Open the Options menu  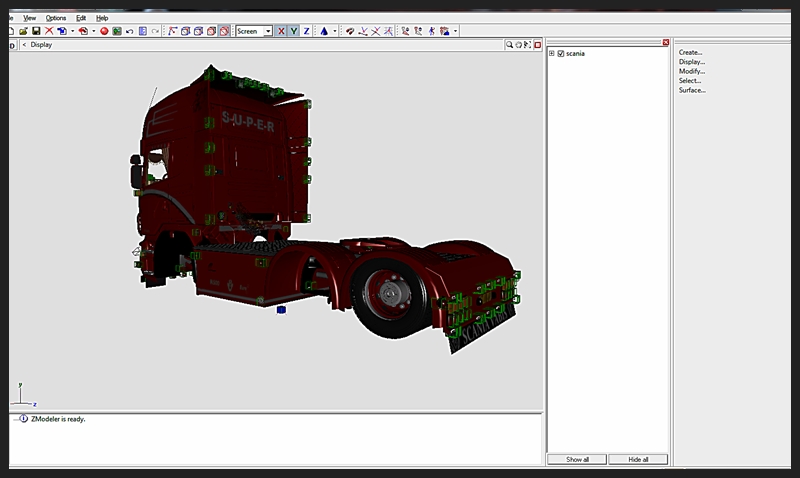56,18
